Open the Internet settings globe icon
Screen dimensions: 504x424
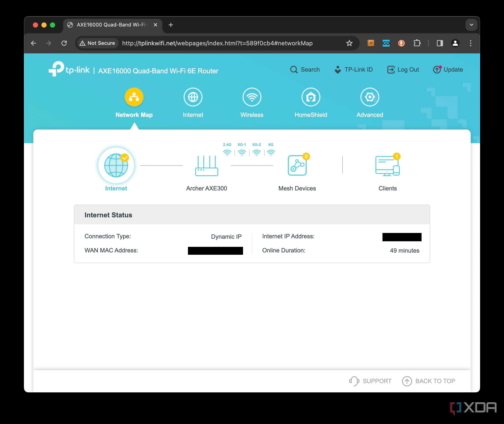193,97
